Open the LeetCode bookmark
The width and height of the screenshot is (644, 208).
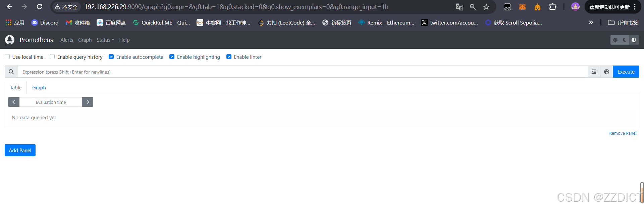click(287, 23)
